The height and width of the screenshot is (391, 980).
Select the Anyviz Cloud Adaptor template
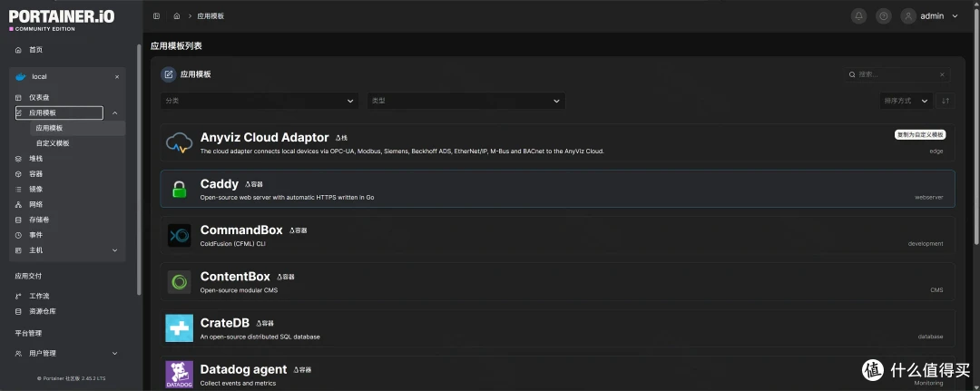pos(557,143)
